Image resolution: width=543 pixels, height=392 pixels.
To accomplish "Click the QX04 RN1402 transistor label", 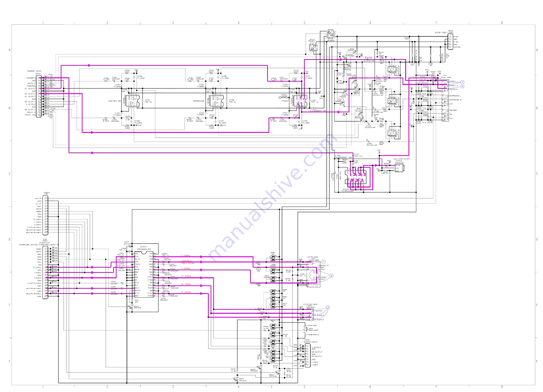I will click(x=243, y=379).
